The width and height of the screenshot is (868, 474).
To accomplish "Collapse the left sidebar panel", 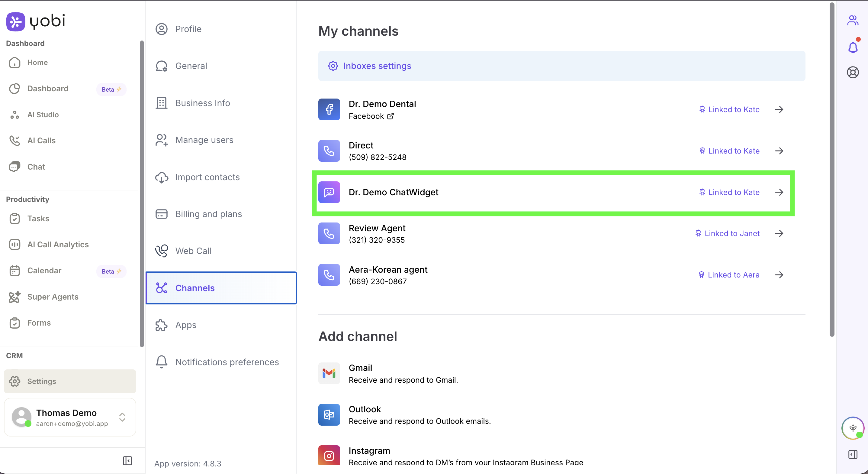I will (127, 460).
